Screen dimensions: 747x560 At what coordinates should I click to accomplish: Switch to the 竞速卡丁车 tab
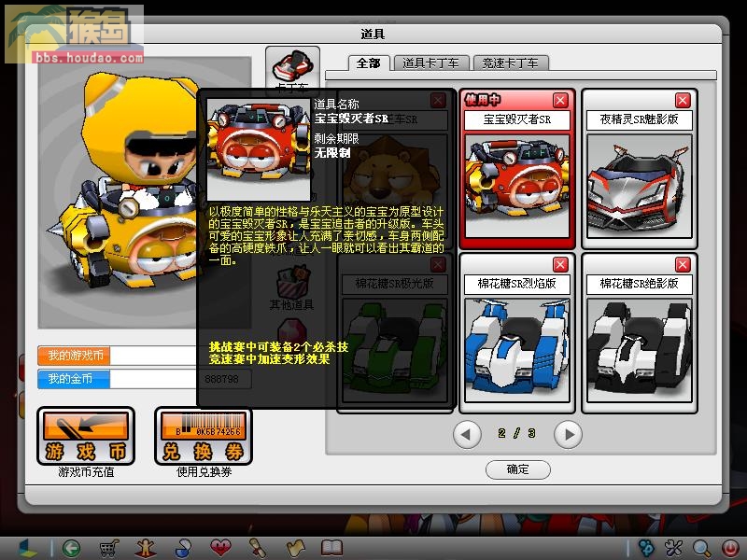click(x=510, y=63)
